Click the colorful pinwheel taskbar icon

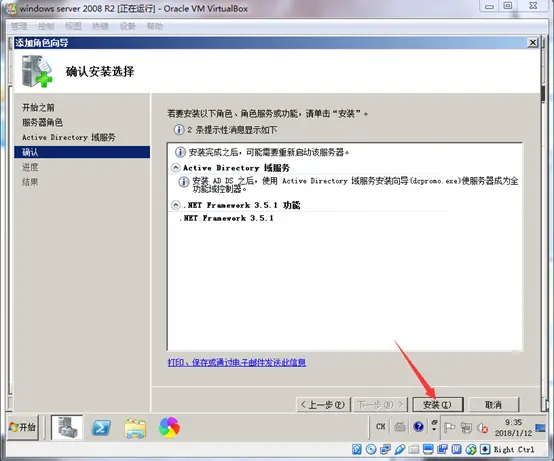169,427
